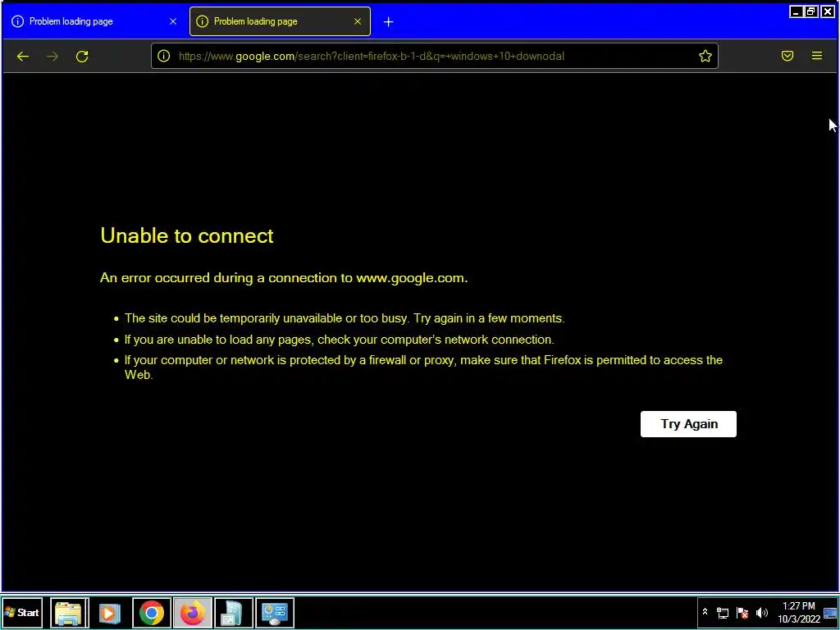This screenshot has width=840, height=630.
Task: Open a new tab with plus button
Action: (x=388, y=21)
